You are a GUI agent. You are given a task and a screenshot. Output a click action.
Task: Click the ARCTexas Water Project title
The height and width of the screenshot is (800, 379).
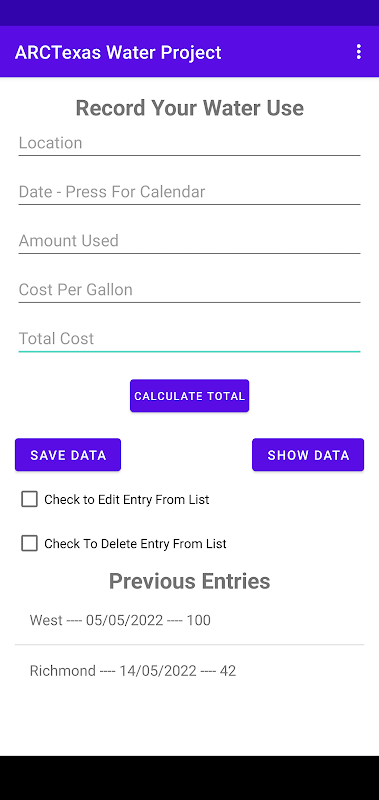pos(118,52)
